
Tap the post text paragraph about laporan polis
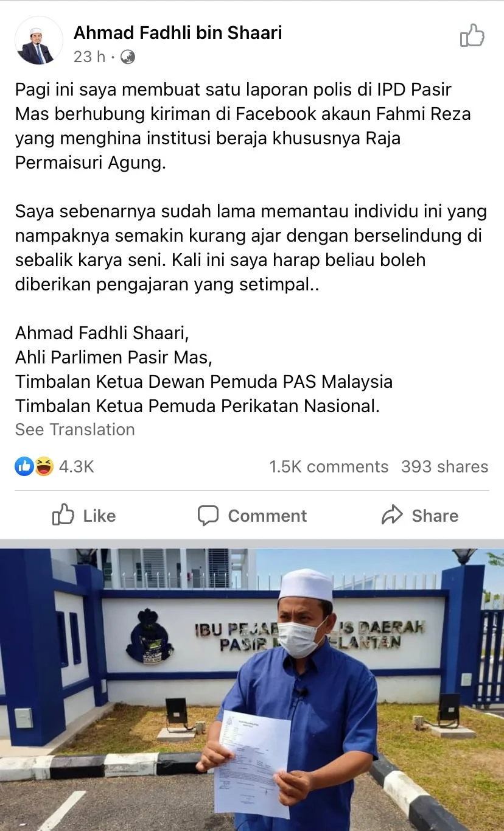point(243,127)
